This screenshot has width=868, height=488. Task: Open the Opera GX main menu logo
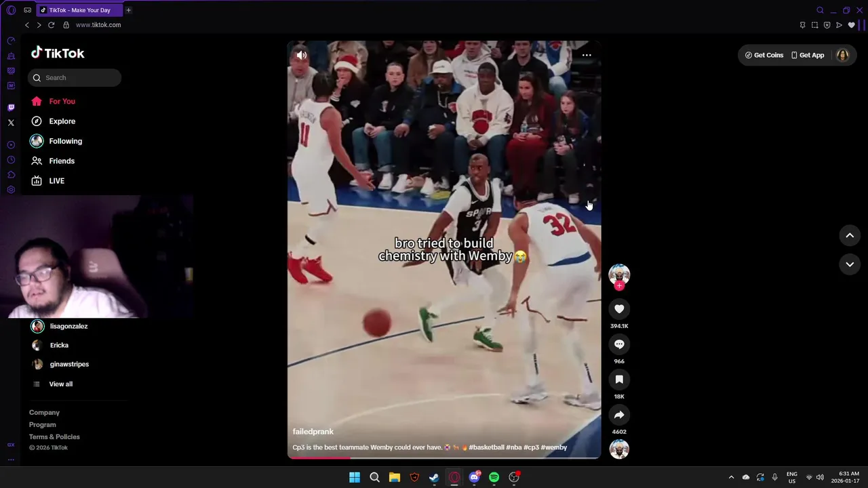pyautogui.click(x=11, y=10)
